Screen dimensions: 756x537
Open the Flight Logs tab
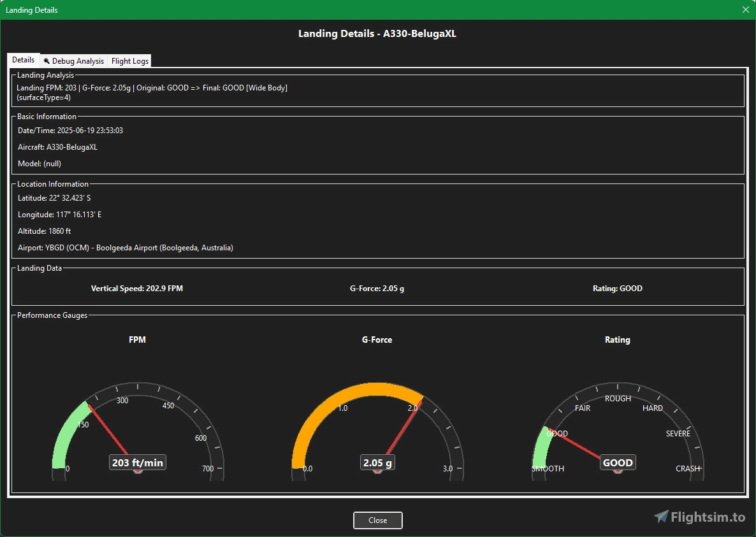click(x=130, y=61)
